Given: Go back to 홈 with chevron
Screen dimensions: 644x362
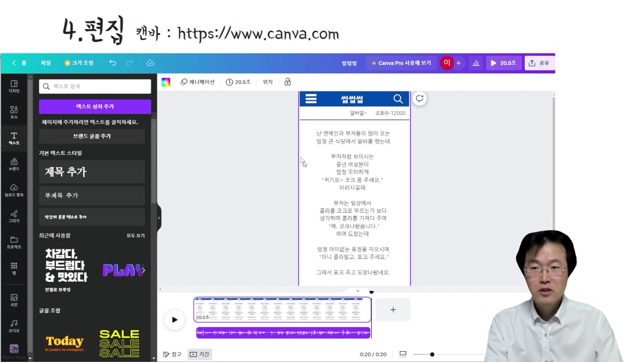Looking at the screenshot, I should pos(19,63).
